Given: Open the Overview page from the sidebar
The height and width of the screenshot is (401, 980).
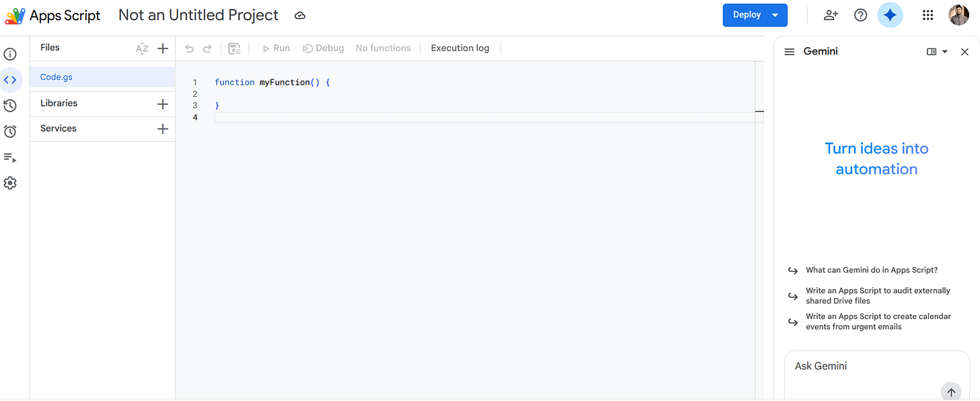Looking at the screenshot, I should [10, 54].
